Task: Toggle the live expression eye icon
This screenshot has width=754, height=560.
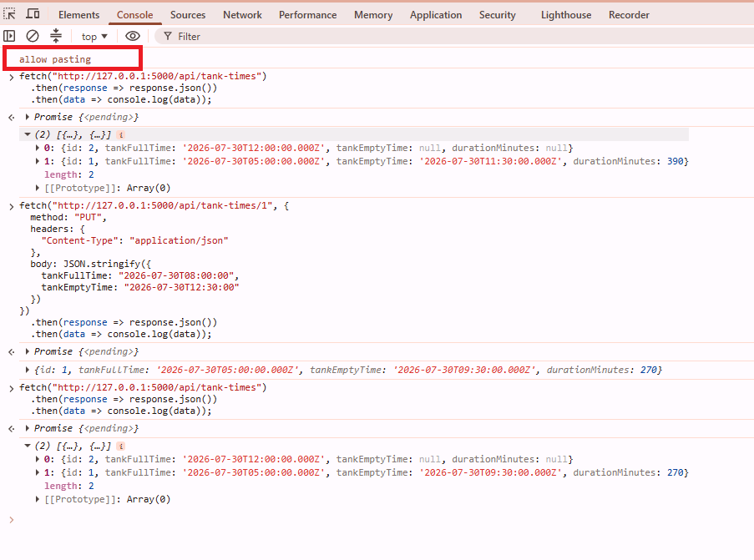Action: [133, 36]
